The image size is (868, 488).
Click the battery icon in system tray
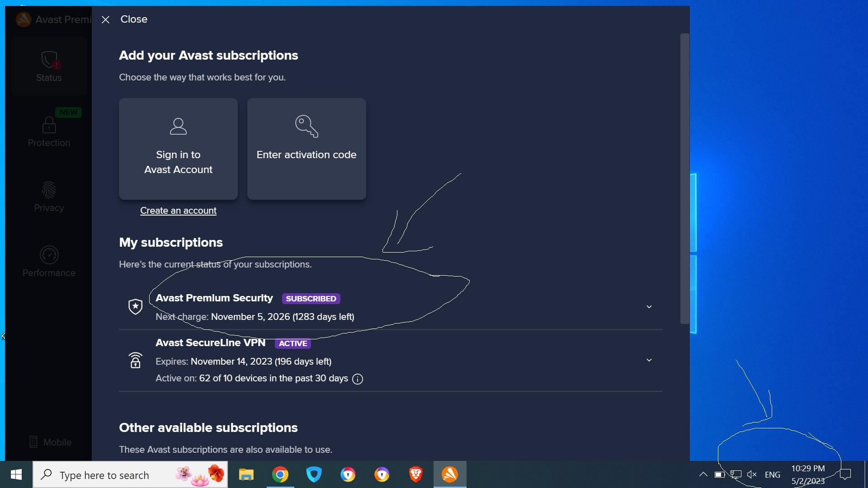[720, 474]
